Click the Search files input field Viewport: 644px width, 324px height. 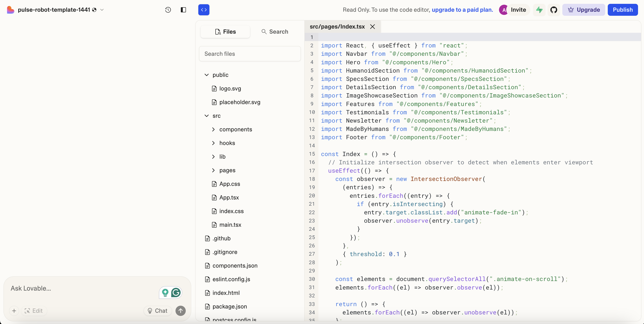(249, 54)
